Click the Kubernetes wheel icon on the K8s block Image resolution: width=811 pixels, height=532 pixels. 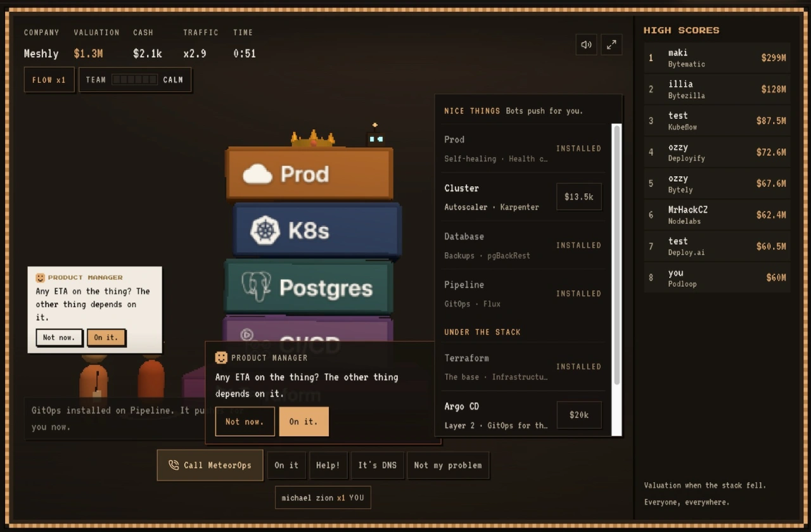[x=265, y=230]
